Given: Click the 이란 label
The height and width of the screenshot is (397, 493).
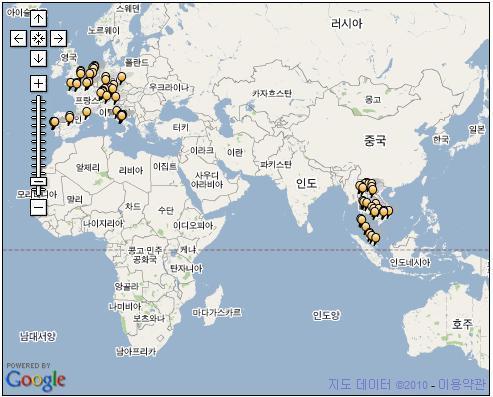Looking at the screenshot, I should (235, 153).
